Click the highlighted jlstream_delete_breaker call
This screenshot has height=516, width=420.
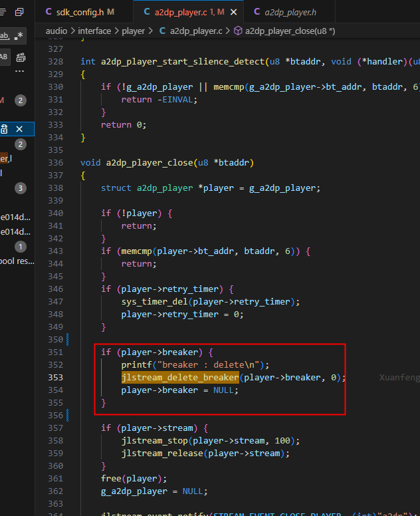180,378
